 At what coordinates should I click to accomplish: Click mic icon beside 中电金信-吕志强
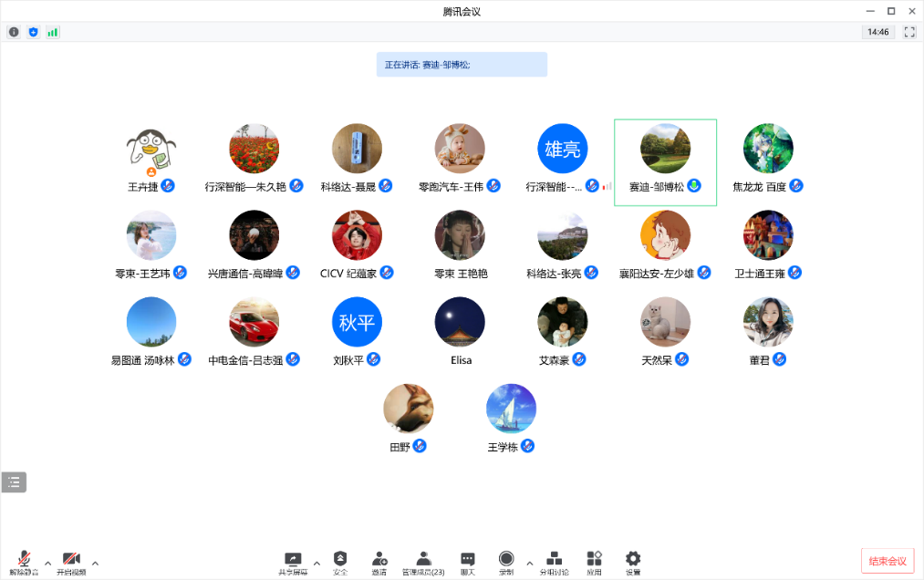tap(292, 359)
